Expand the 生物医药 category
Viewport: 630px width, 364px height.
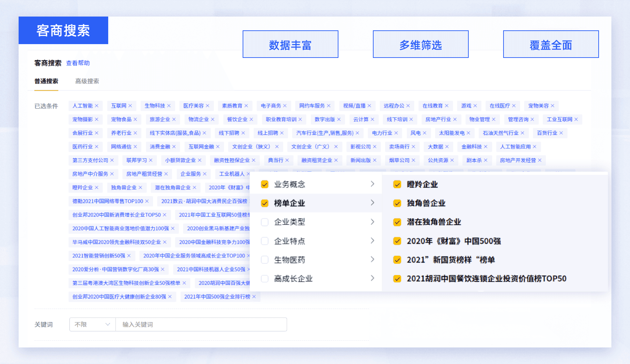373,260
